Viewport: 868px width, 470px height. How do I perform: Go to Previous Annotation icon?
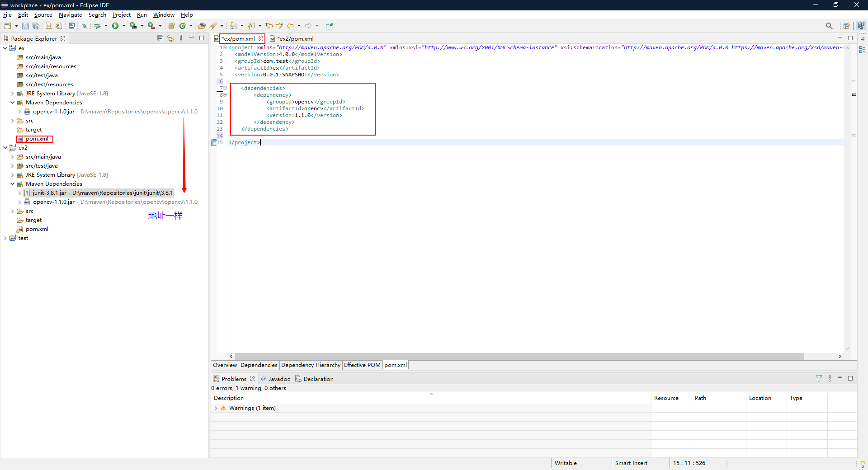251,26
